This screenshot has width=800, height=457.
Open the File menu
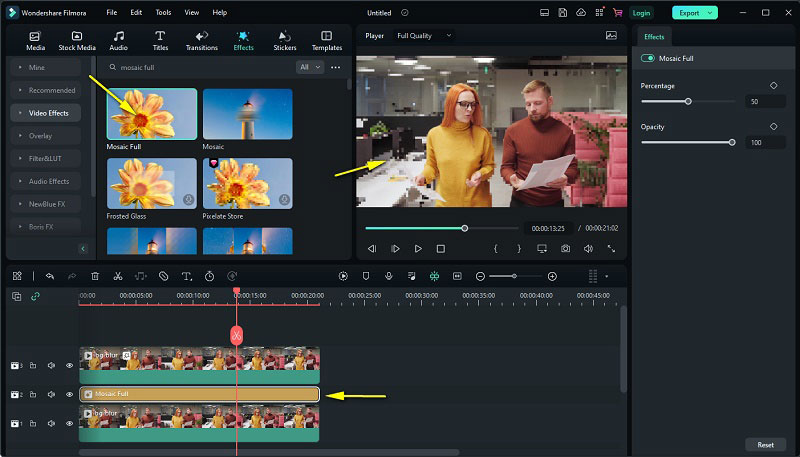(112, 12)
